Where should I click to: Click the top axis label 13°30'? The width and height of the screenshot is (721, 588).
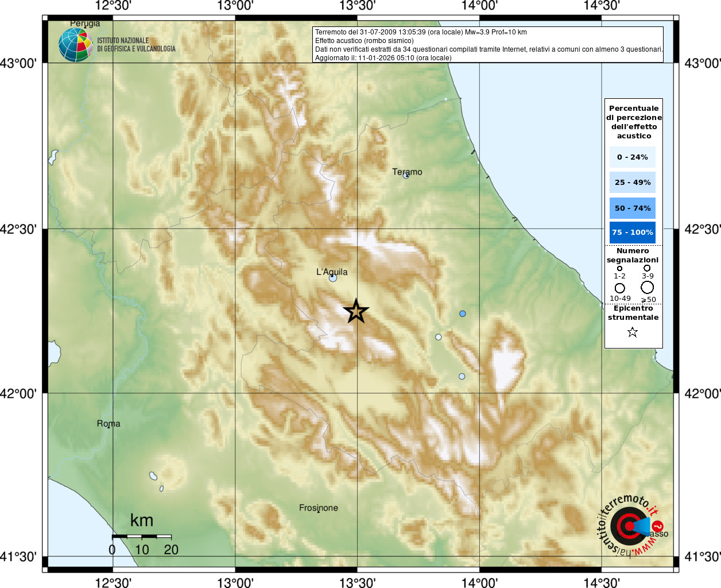tap(357, 6)
